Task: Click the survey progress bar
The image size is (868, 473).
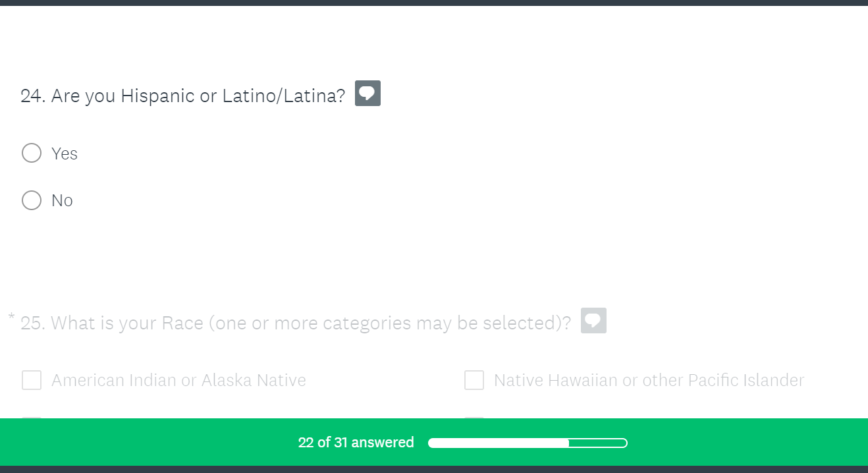Action: (x=528, y=443)
